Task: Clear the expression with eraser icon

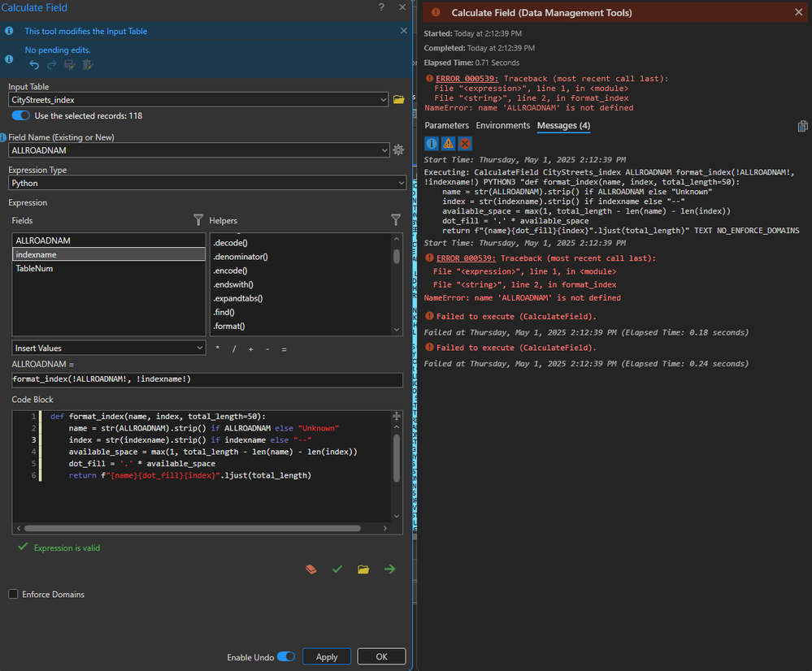Action: click(310, 569)
